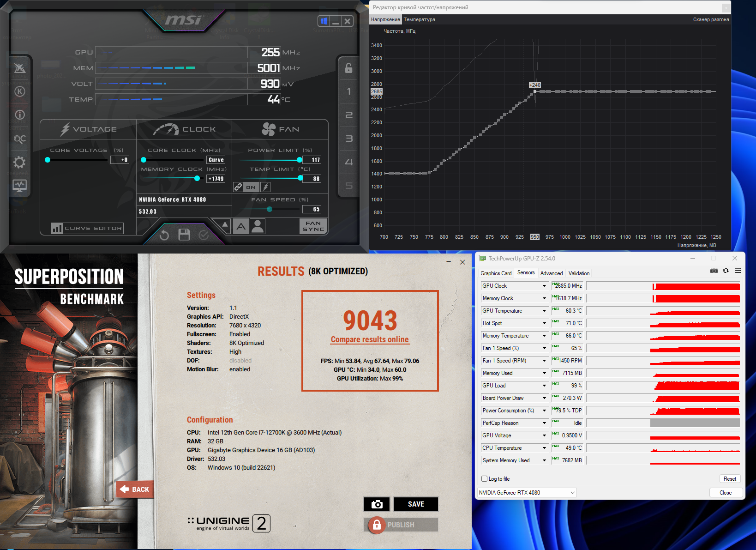The width and height of the screenshot is (756, 550).
Task: Toggle power and temp limit link
Action: [x=238, y=187]
